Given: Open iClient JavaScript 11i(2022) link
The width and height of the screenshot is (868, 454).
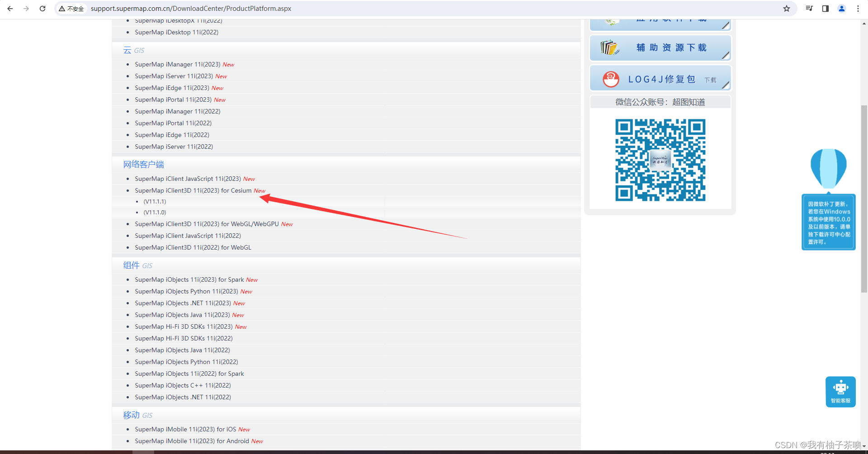Looking at the screenshot, I should click(x=188, y=236).
